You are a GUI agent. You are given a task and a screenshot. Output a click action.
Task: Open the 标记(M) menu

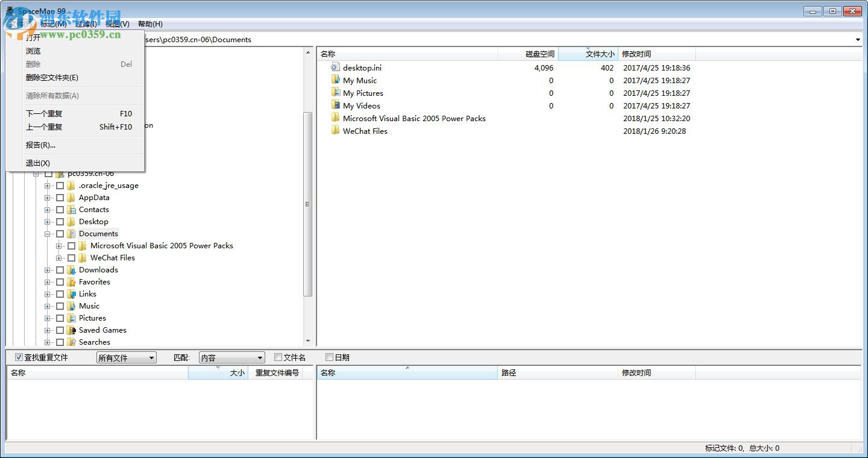pyautogui.click(x=54, y=24)
